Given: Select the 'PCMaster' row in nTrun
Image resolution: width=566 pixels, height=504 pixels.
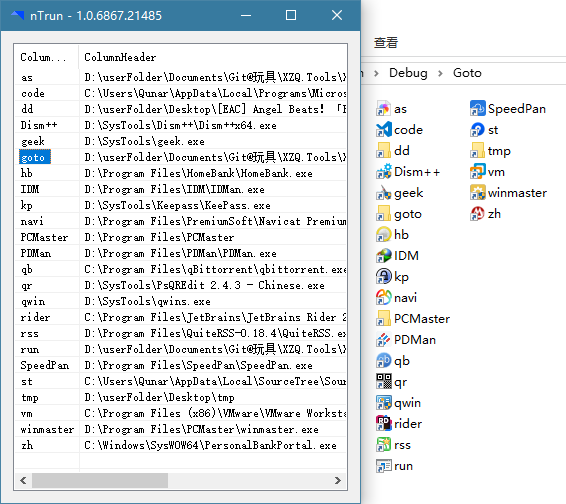Looking at the screenshot, I should pos(180,237).
